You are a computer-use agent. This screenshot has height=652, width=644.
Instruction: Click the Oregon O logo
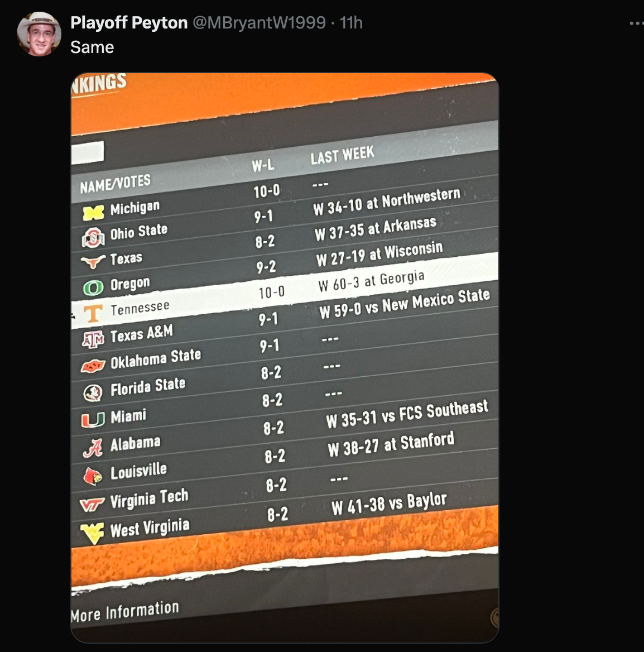tap(93, 287)
